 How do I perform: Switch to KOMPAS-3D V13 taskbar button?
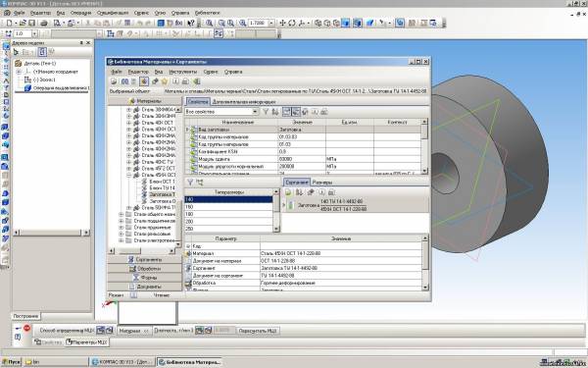click(x=122, y=362)
